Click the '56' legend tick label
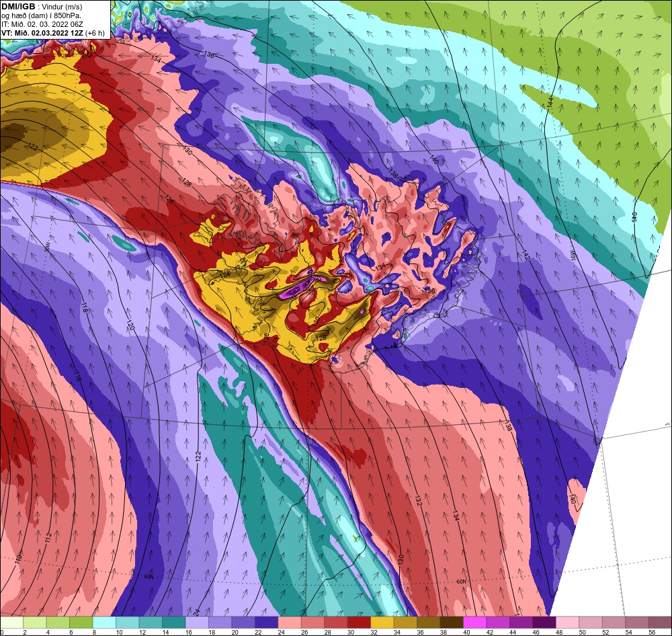The height and width of the screenshot is (636, 672). [651, 632]
